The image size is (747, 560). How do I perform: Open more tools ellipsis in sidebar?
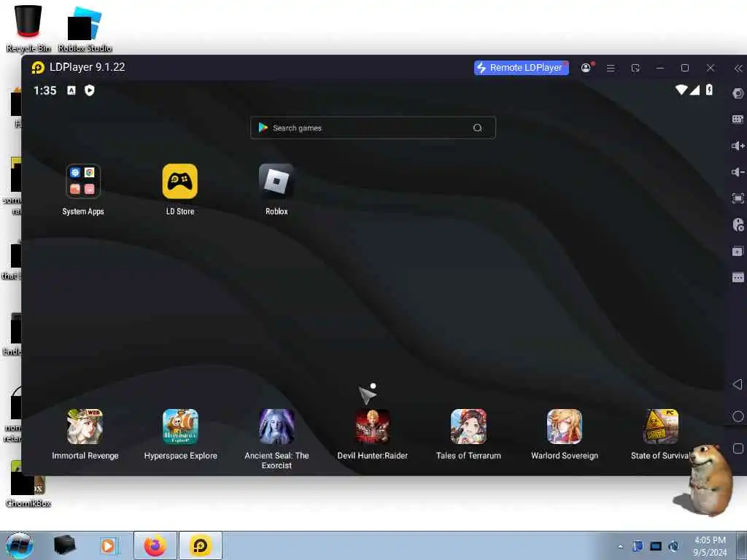(738, 277)
